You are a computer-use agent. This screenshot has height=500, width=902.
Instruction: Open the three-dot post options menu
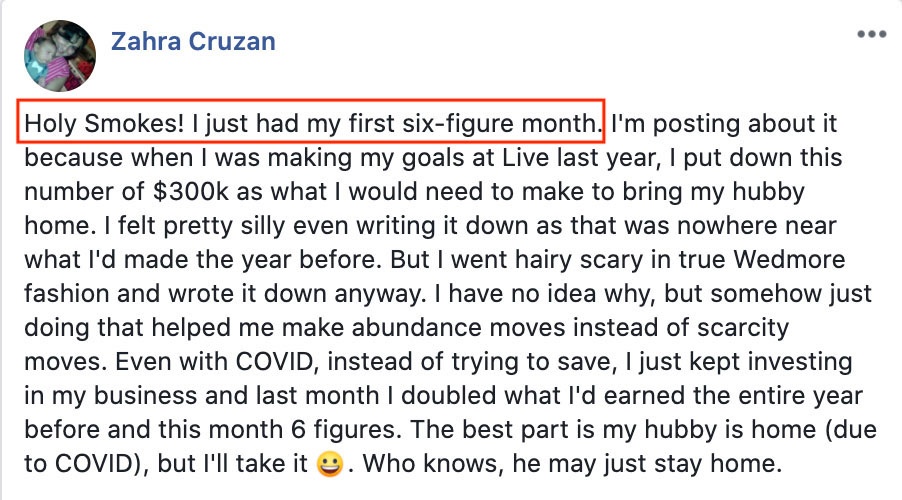click(x=871, y=33)
